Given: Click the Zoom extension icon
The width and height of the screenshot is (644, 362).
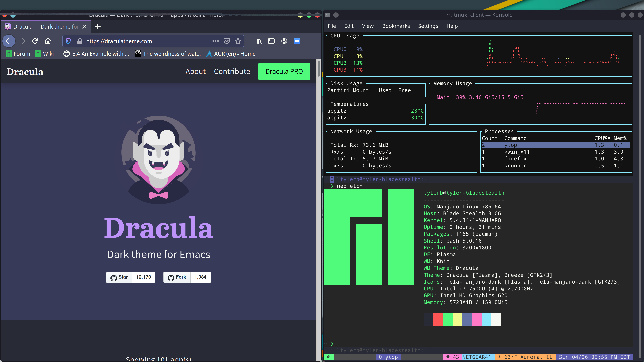Looking at the screenshot, I should click(x=297, y=41).
